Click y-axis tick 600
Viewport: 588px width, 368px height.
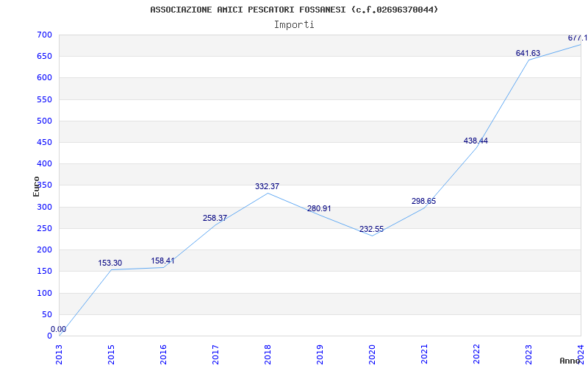coord(44,78)
